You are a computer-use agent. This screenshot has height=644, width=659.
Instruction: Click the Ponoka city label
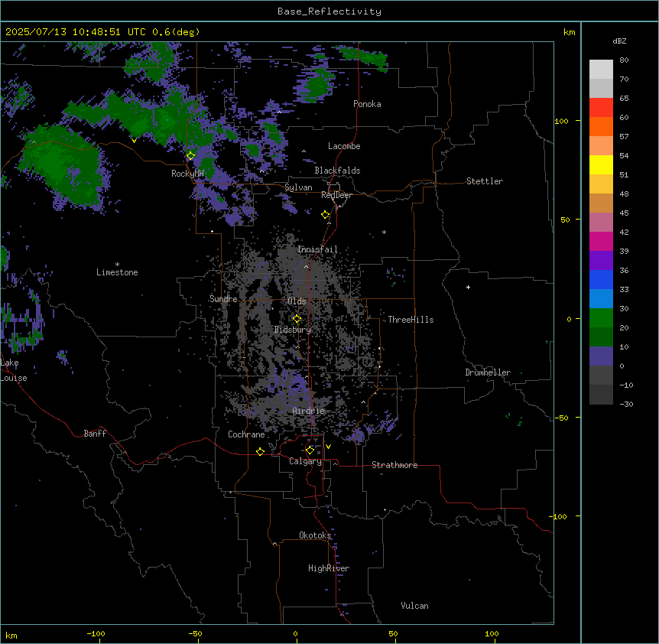coord(367,104)
